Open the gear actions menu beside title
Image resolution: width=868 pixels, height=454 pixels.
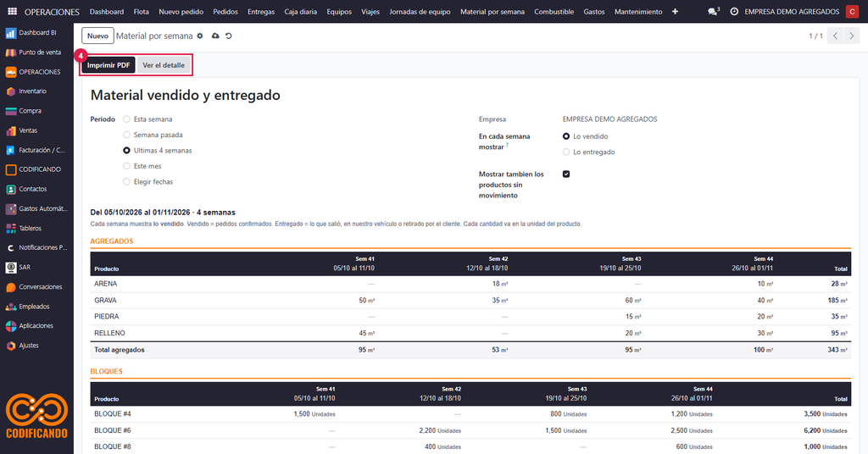[x=200, y=36]
